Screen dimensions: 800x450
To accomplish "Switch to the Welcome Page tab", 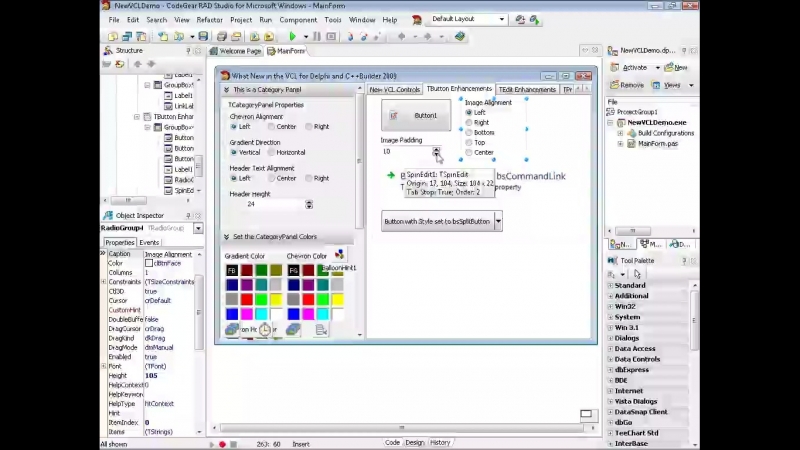I will click(236, 51).
